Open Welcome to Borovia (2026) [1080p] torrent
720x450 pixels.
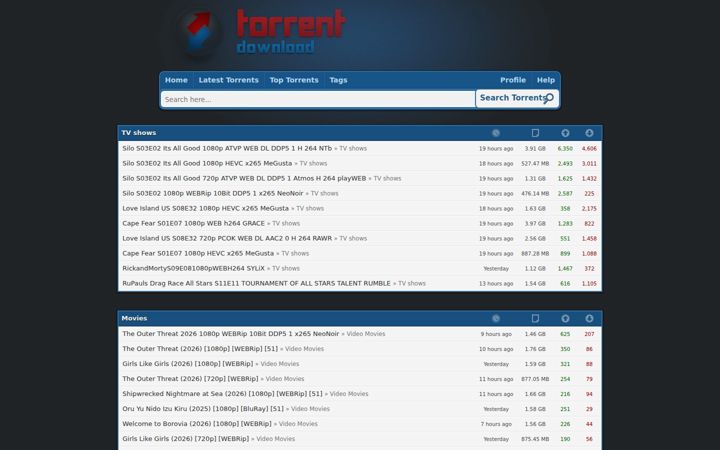197,424
